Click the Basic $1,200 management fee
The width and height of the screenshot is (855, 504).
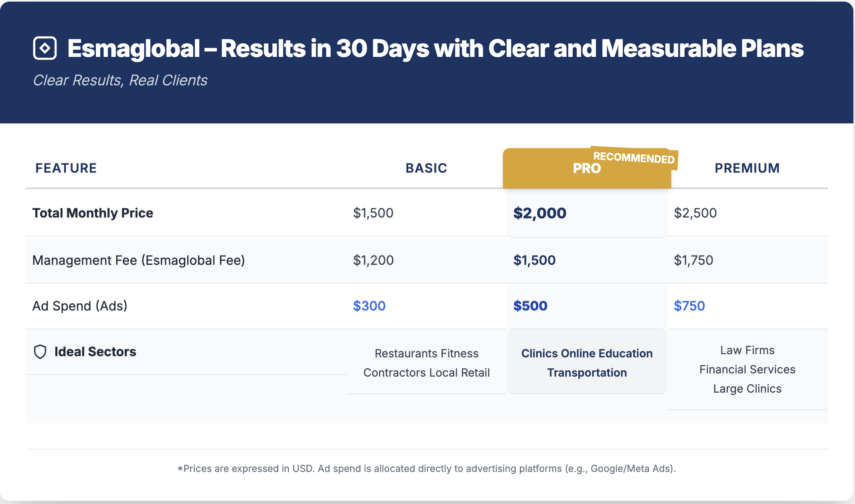pyautogui.click(x=373, y=260)
